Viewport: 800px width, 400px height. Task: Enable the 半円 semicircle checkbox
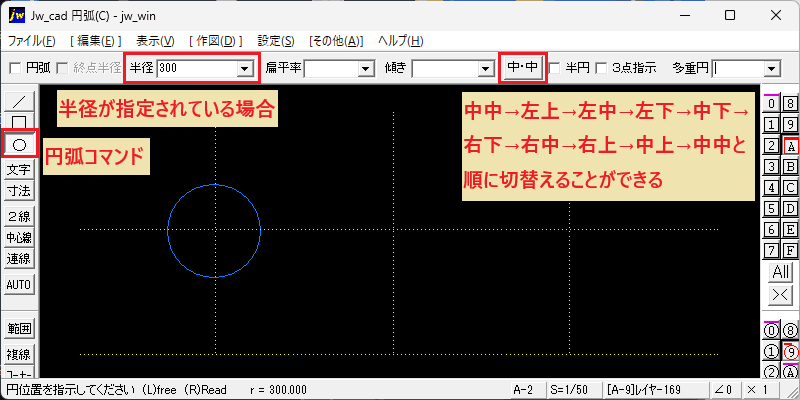(555, 68)
